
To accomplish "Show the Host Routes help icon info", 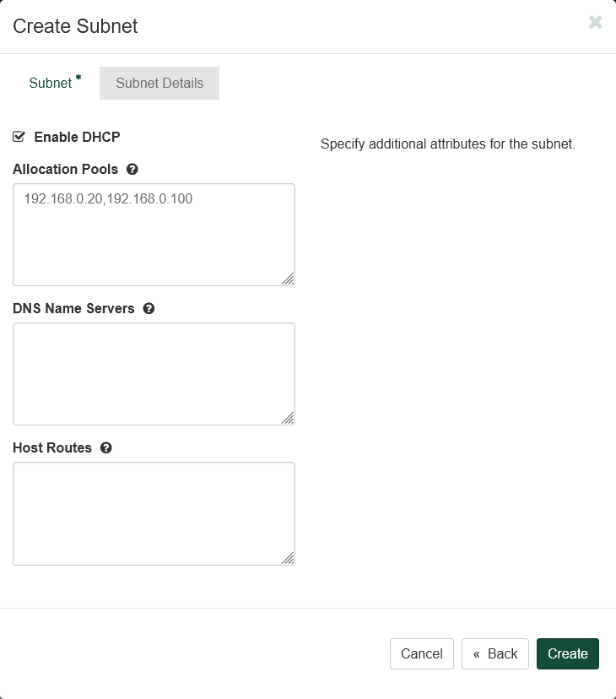I will coord(105,447).
